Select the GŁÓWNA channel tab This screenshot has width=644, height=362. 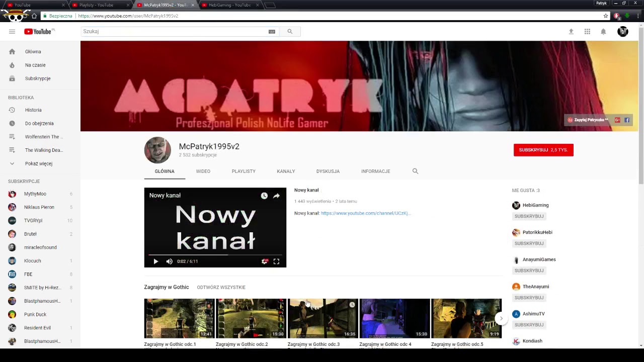[x=165, y=171]
